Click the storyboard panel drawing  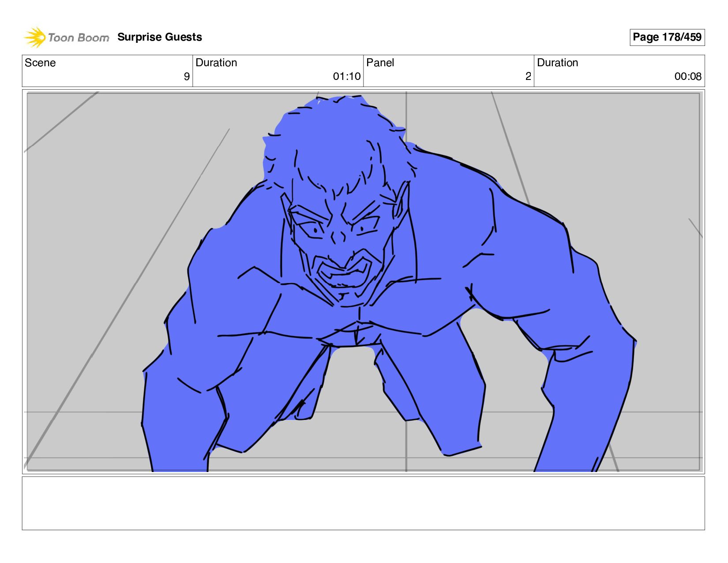pos(363,281)
